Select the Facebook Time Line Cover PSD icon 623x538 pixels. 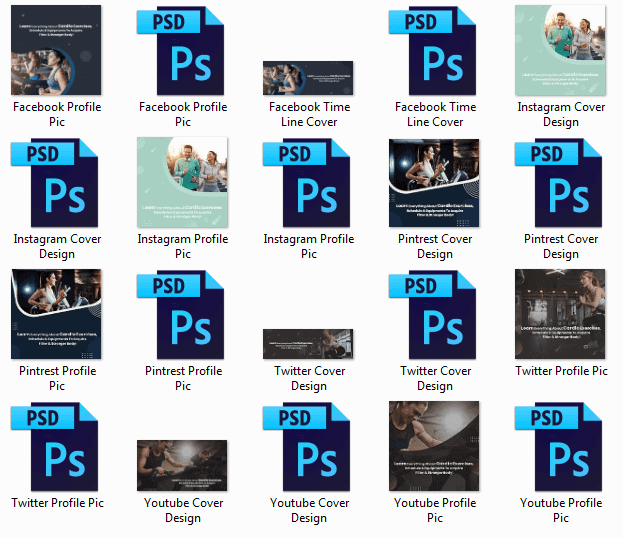click(435, 50)
